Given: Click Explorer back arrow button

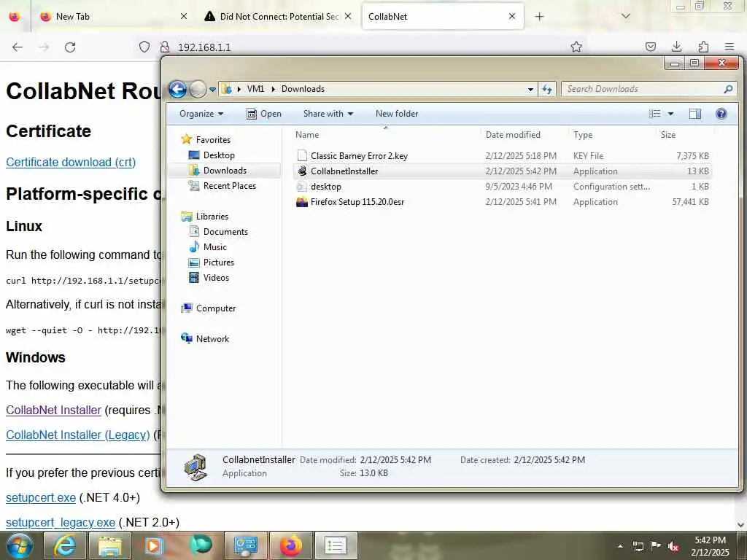Looking at the screenshot, I should 178,89.
